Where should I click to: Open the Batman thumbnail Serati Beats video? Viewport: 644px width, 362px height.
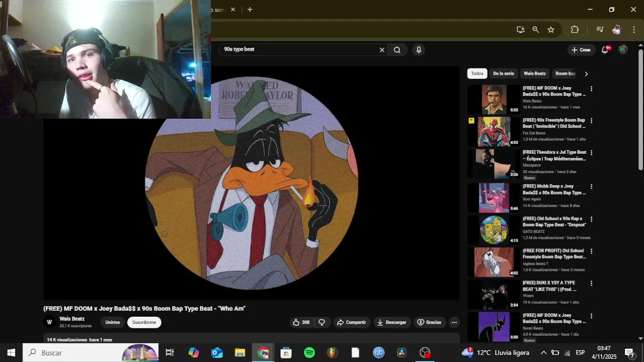[494, 327]
